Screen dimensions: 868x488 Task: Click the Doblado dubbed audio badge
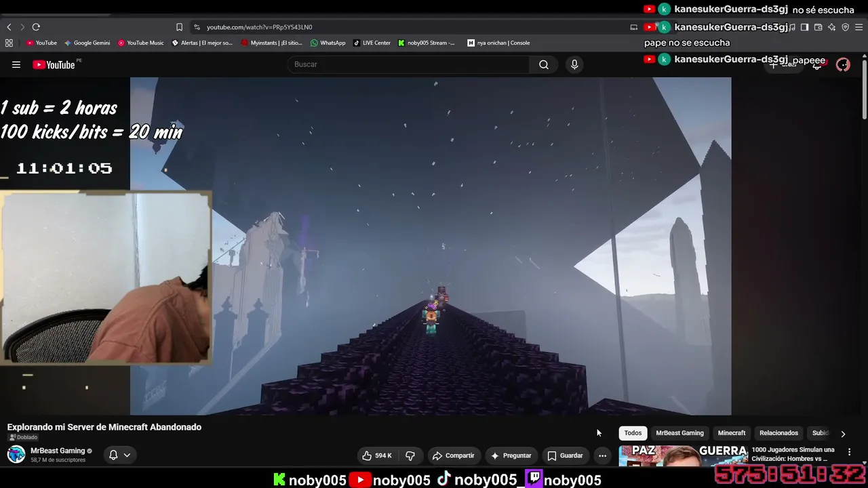[23, 437]
